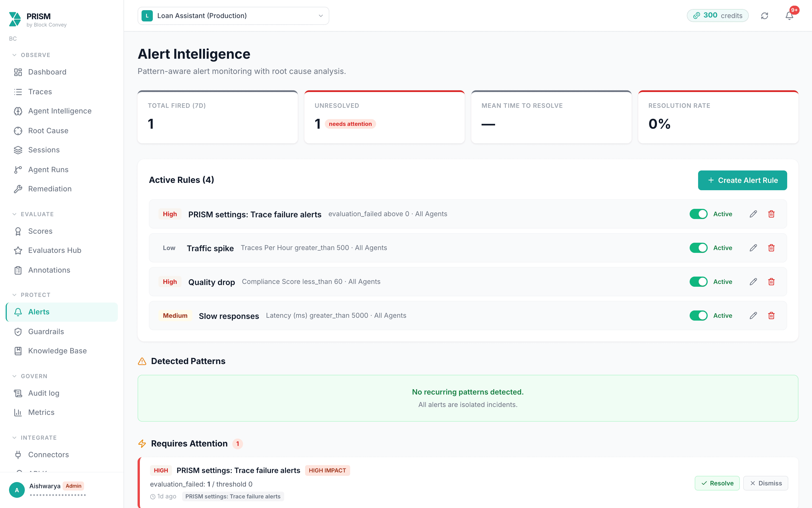Viewport: 812px width, 508px height.
Task: Click the Root Cause crosshair icon
Action: 18,131
